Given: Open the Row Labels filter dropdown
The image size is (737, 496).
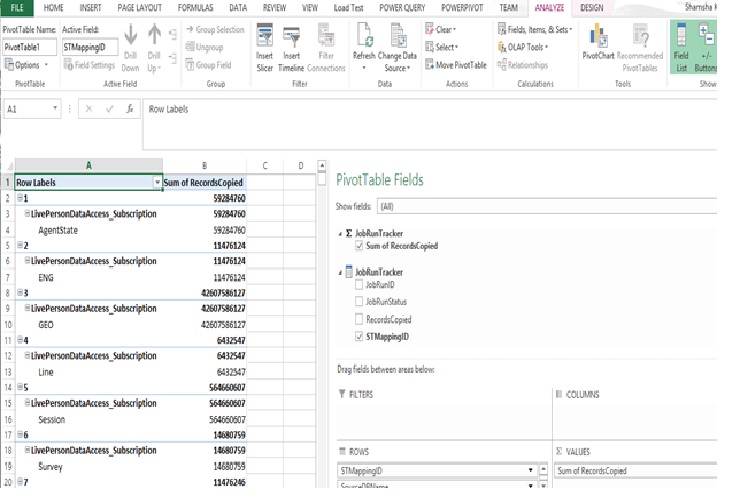Looking at the screenshot, I should [x=157, y=182].
